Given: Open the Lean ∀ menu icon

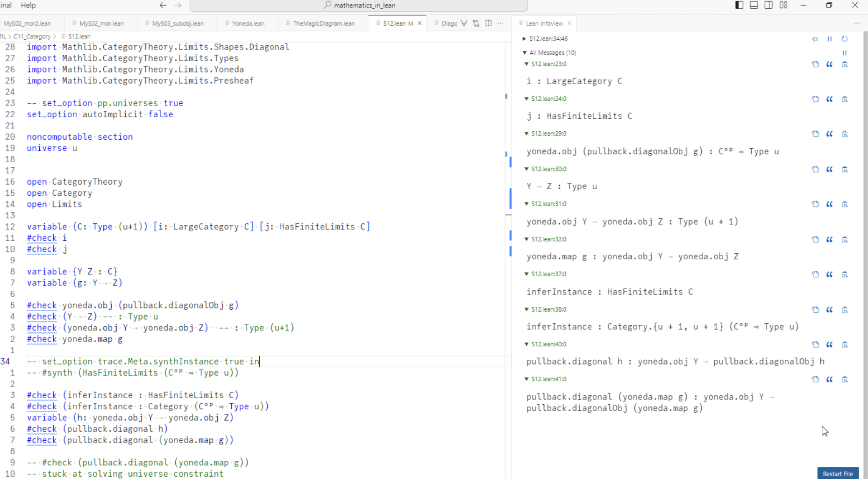Looking at the screenshot, I should tap(464, 23).
